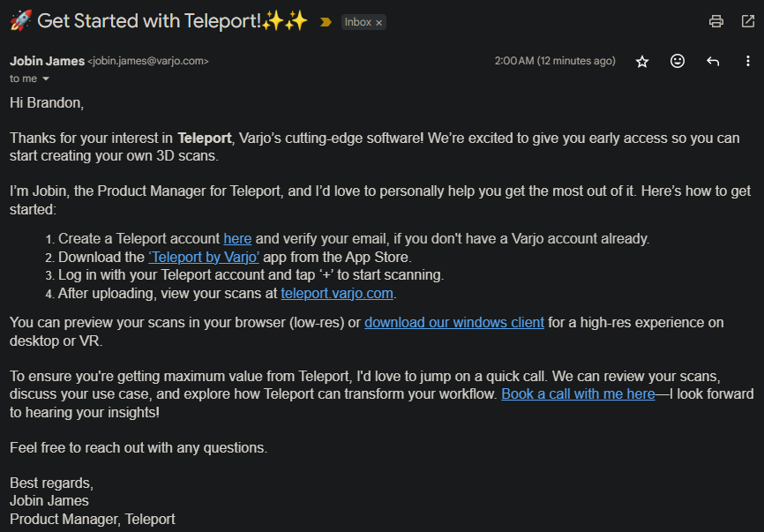Remove the Inbox label with x

[x=378, y=22]
